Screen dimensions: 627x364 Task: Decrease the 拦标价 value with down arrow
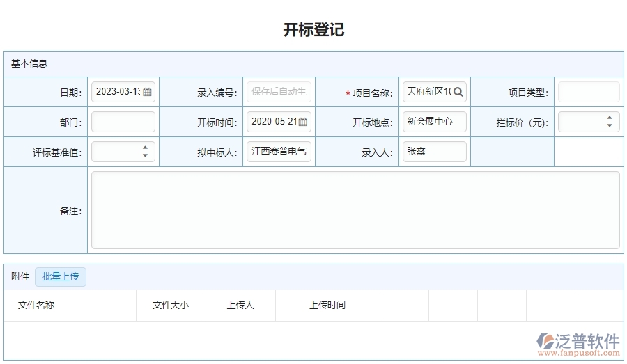coord(610,125)
